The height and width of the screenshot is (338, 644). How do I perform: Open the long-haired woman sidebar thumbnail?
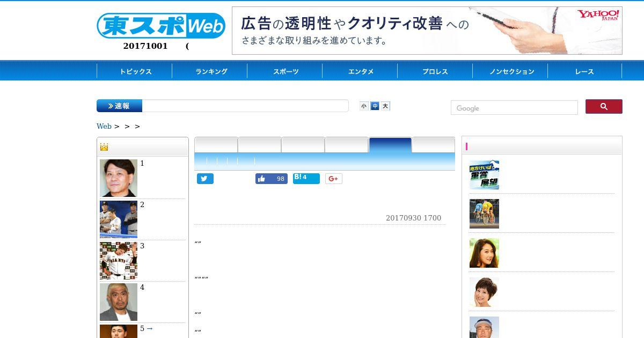[484, 253]
